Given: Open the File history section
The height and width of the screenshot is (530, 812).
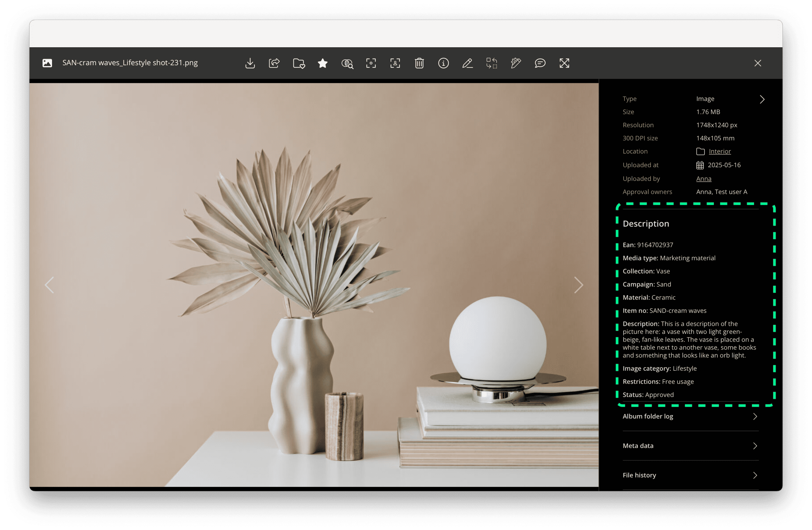Looking at the screenshot, I should [690, 475].
